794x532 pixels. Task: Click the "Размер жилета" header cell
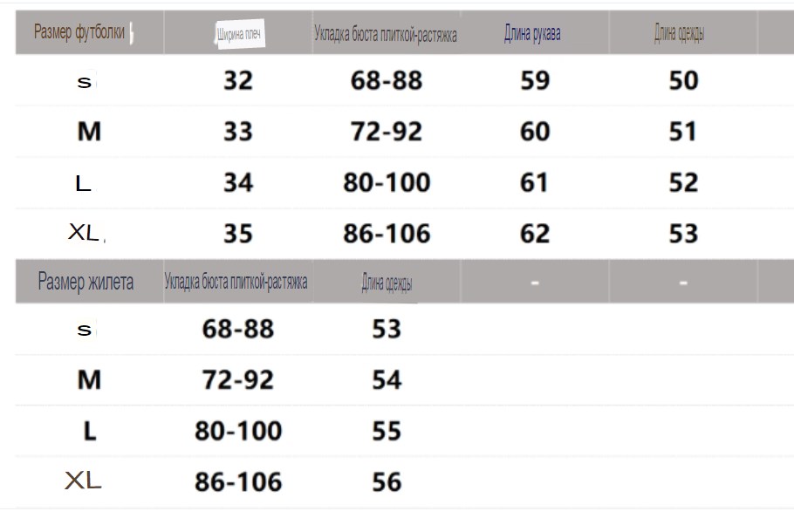[x=86, y=282]
